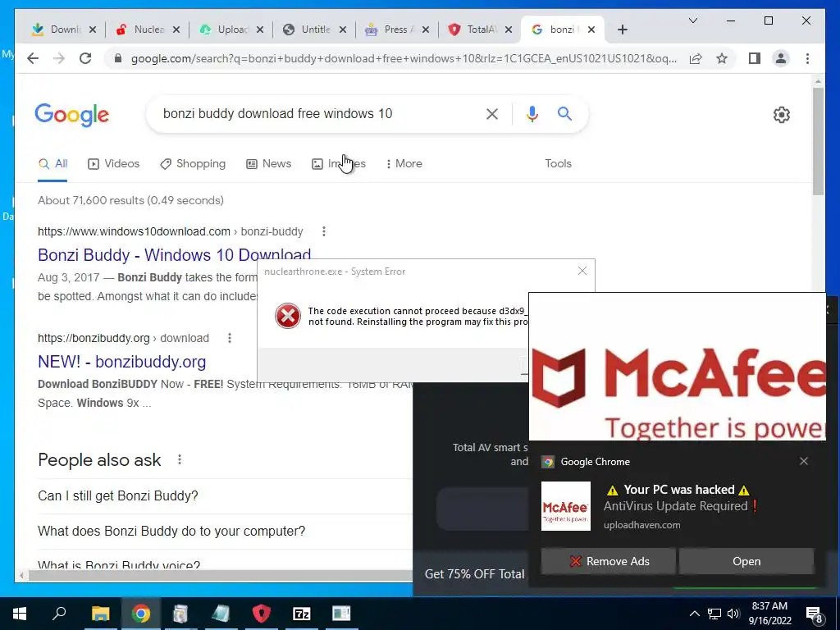Open People also ask options dots
Screen dimensions: 840x630
(x=180, y=459)
